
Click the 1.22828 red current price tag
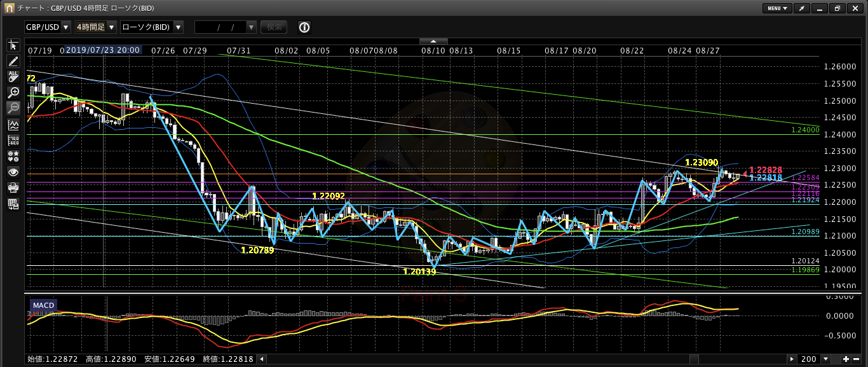767,170
